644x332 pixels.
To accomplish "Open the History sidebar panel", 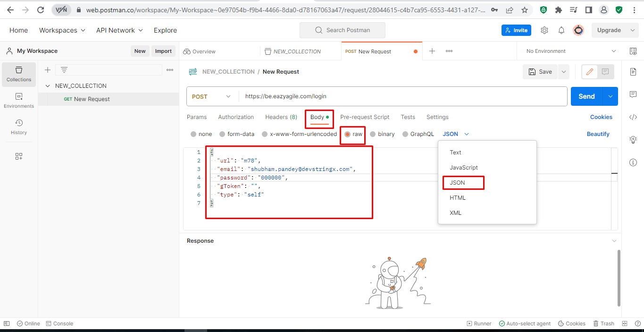I will click(19, 127).
